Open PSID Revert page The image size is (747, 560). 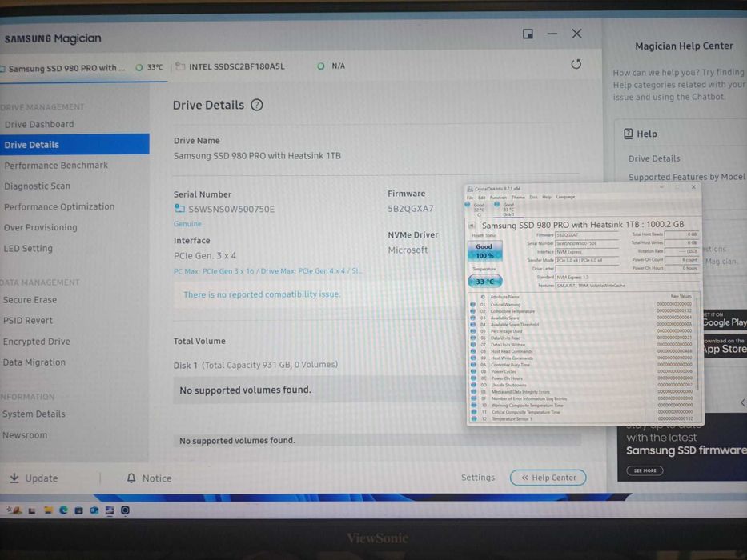pyautogui.click(x=28, y=321)
